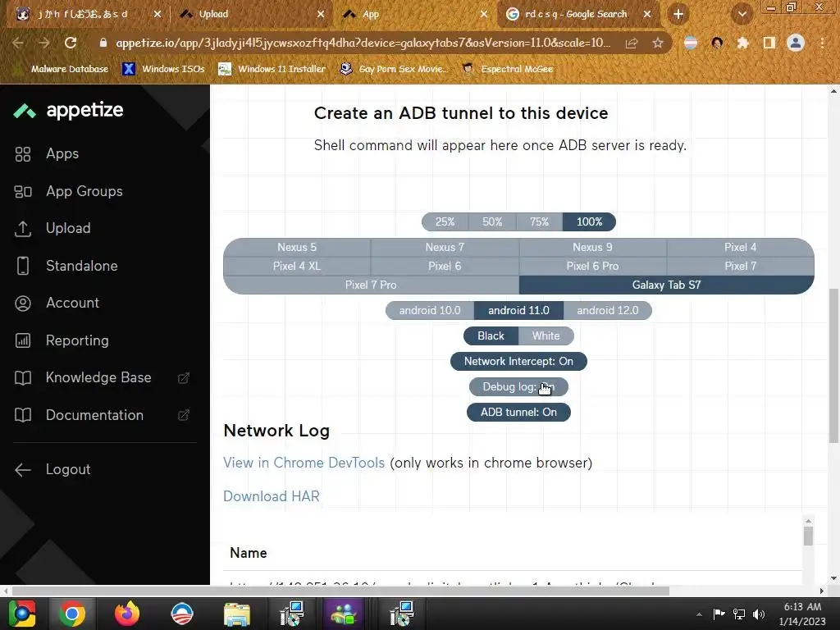Select the Nexus 7 device

click(x=445, y=248)
